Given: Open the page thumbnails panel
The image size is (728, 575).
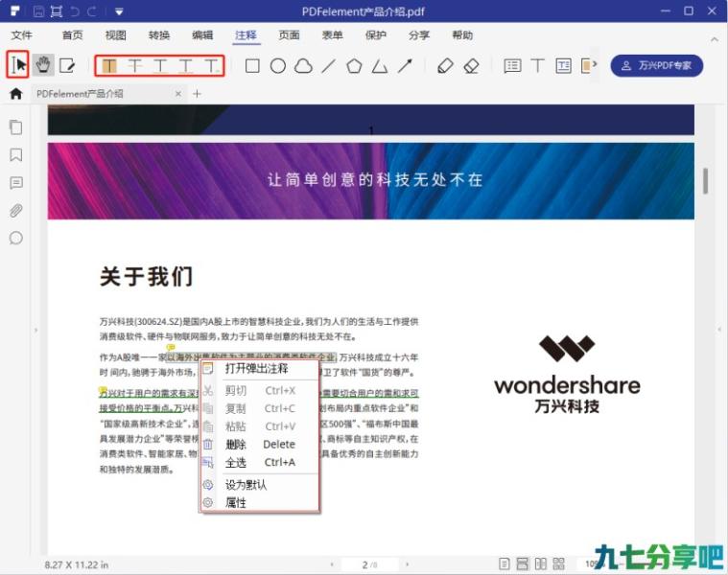Looking at the screenshot, I should tap(15, 127).
